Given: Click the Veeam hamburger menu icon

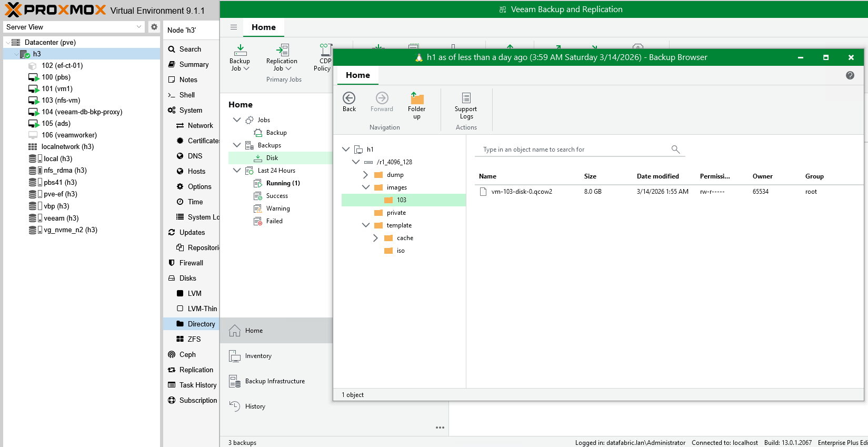Looking at the screenshot, I should coord(234,27).
